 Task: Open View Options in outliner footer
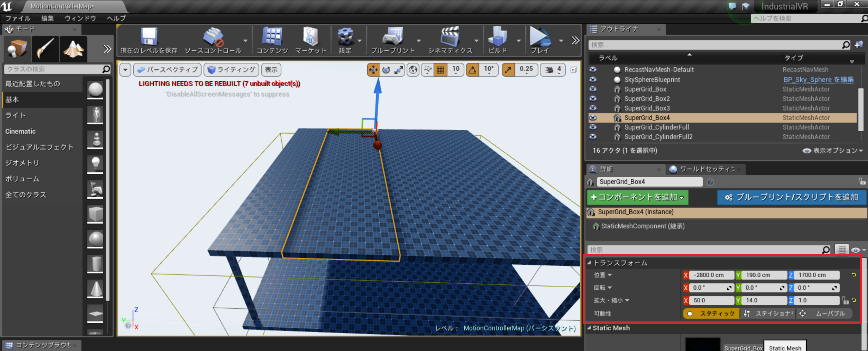point(833,150)
